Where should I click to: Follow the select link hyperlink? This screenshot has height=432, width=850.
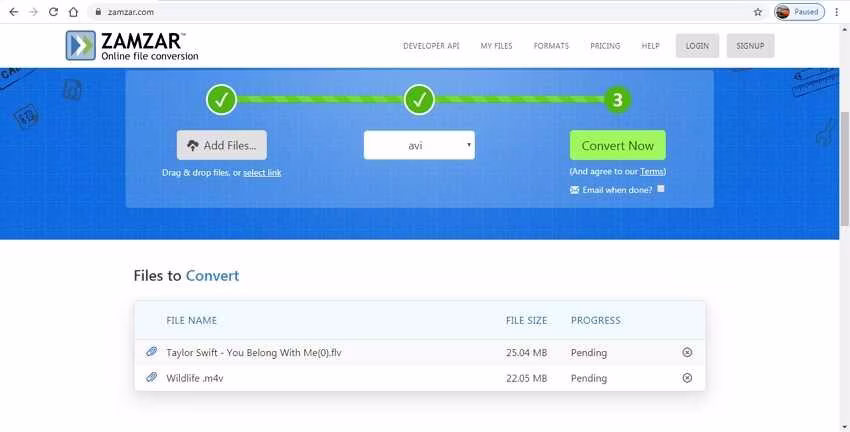point(262,172)
